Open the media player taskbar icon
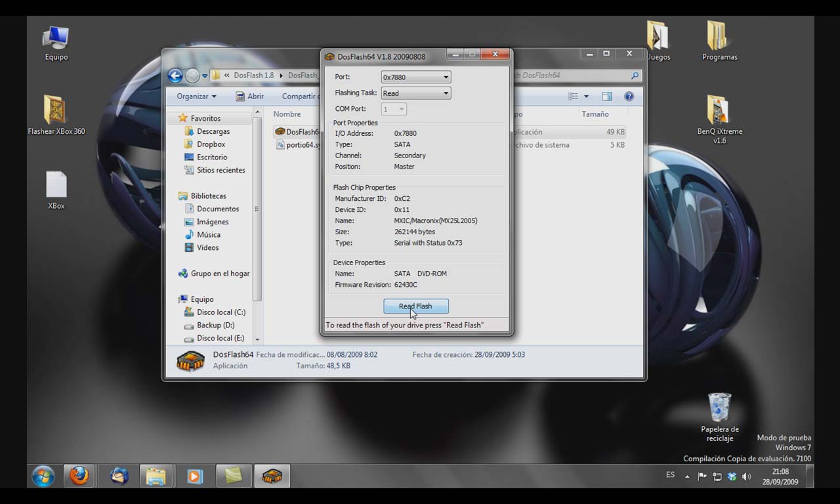 coord(195,476)
